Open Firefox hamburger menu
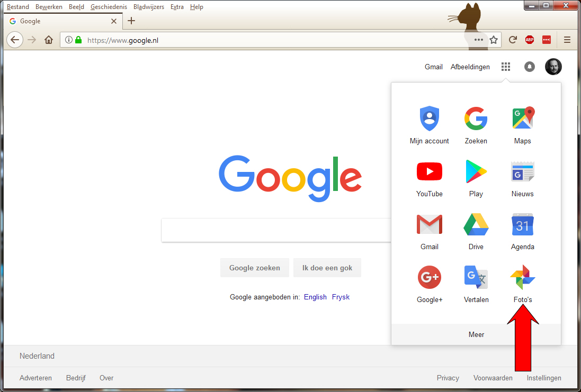The width and height of the screenshot is (581, 392). point(567,40)
